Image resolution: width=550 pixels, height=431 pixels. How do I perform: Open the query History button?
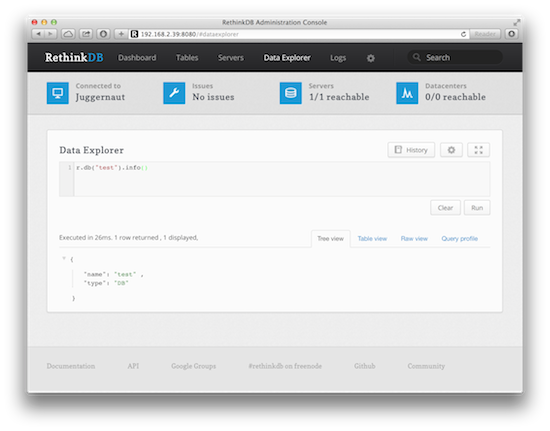coord(411,150)
